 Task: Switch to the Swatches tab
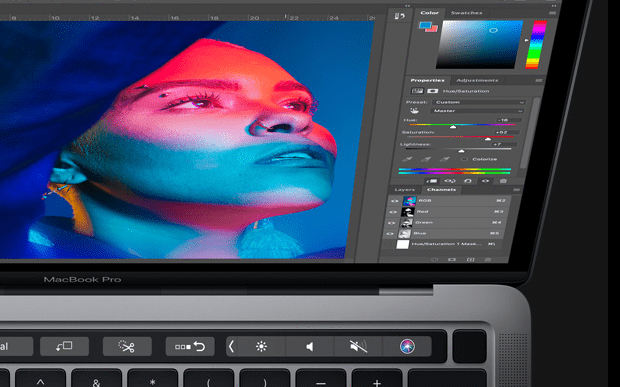(467, 13)
